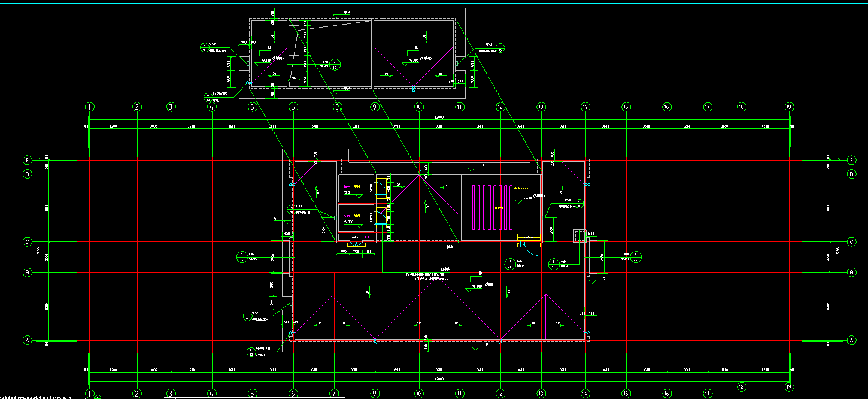The image size is (868, 399).
Task: Select axis bubble D on the right side
Action: (x=851, y=174)
